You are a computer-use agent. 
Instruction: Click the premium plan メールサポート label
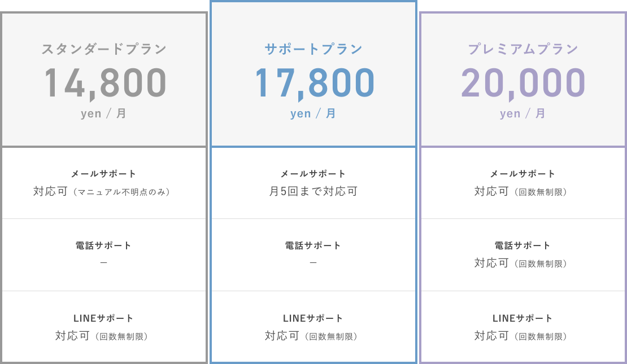click(x=523, y=174)
